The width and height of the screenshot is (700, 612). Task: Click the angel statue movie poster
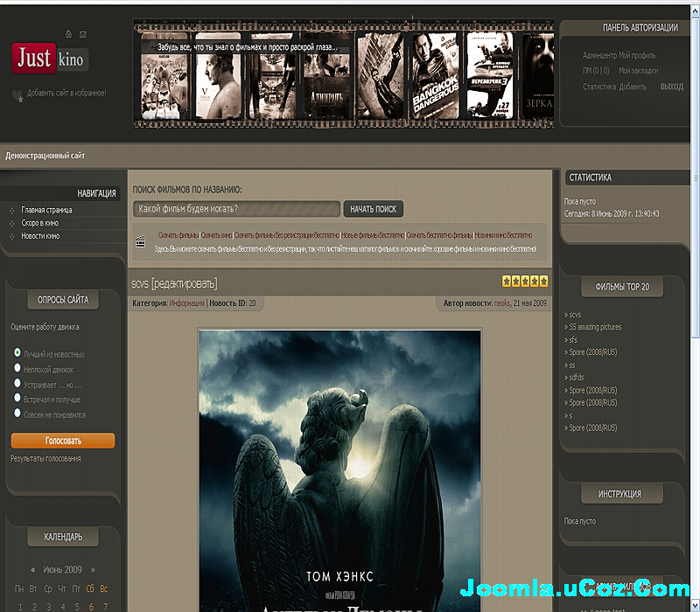[x=339, y=470]
